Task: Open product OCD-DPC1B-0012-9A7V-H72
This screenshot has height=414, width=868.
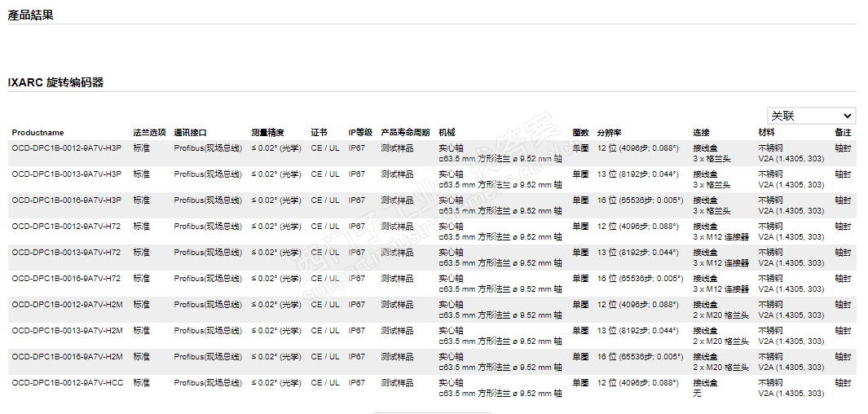Action: click(x=66, y=227)
